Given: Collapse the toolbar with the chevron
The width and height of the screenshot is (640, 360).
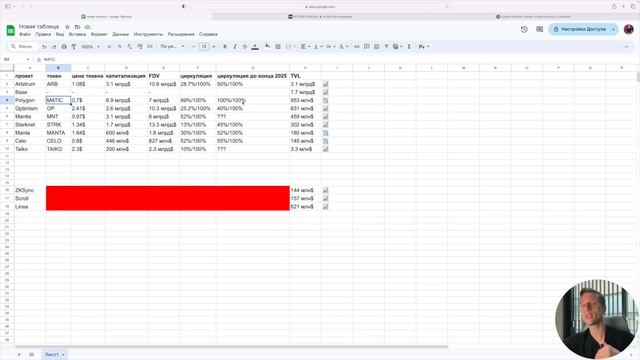Looking at the screenshot, I should click(626, 47).
